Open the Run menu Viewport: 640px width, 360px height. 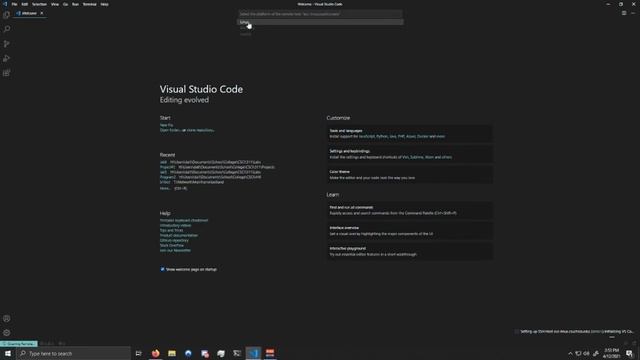click(75, 4)
